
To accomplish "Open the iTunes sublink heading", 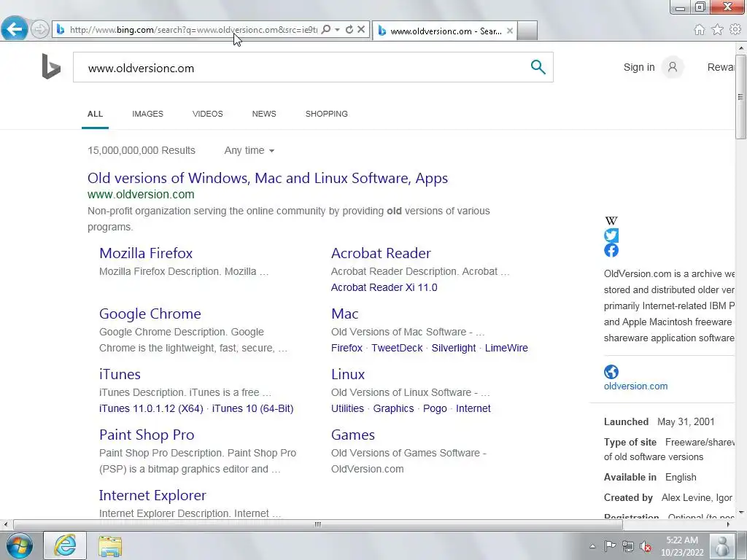I will click(x=120, y=374).
